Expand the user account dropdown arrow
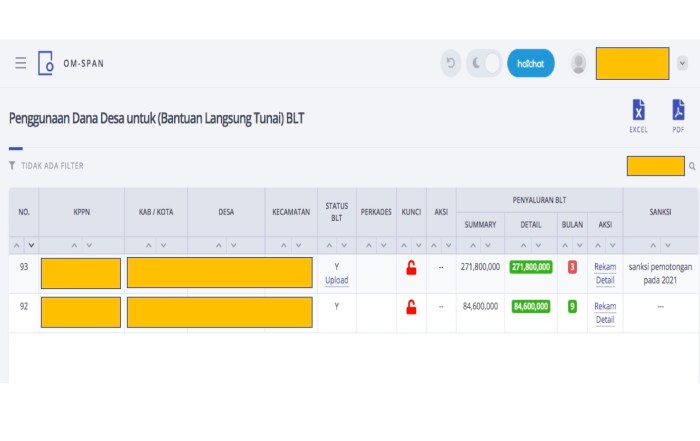The image size is (700, 441). click(682, 63)
